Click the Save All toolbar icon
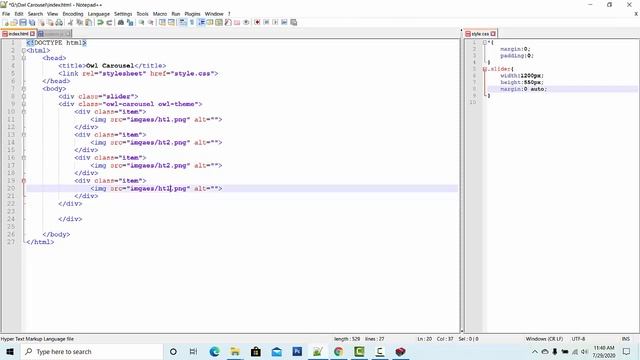Viewport: 640px width, 360px height. click(32, 22)
